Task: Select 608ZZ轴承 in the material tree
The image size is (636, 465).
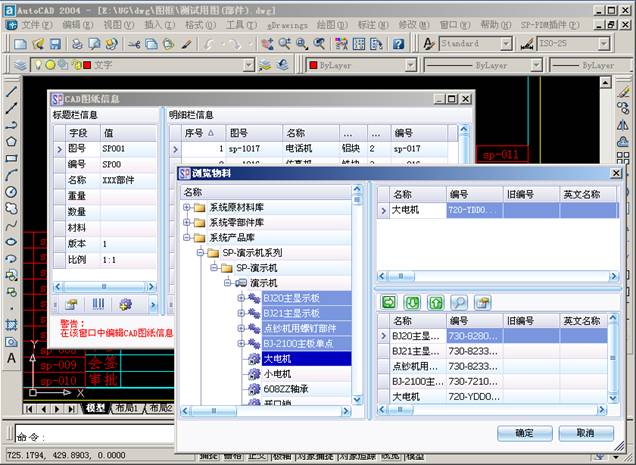Action: (x=286, y=389)
